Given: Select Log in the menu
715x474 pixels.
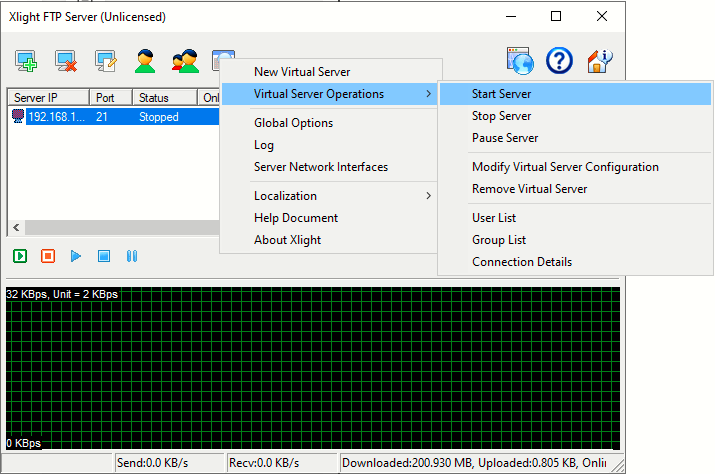Looking at the screenshot, I should coord(328,145).
